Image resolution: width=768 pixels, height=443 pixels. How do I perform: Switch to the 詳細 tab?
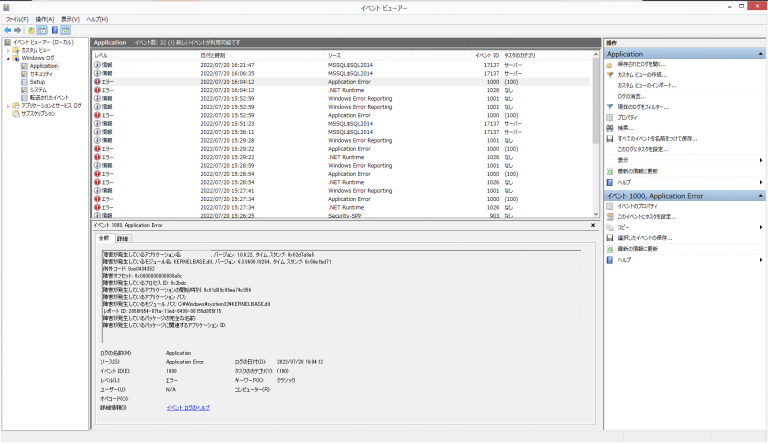click(x=123, y=239)
